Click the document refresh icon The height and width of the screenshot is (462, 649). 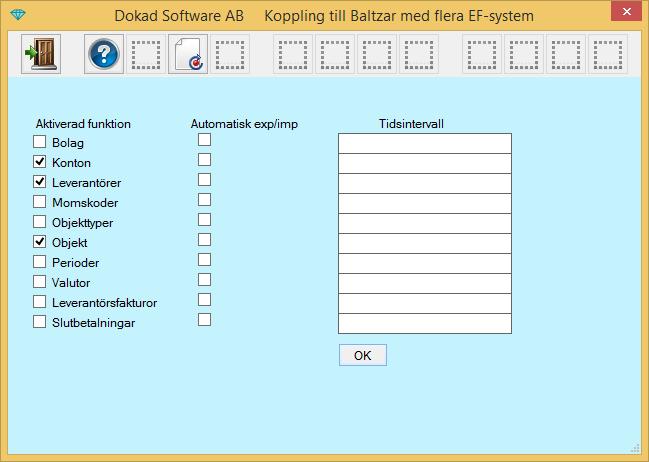tap(188, 54)
